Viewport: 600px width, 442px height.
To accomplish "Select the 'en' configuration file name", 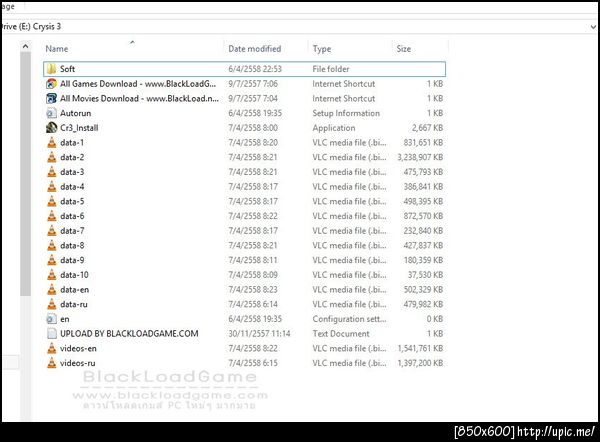I will (x=65, y=319).
